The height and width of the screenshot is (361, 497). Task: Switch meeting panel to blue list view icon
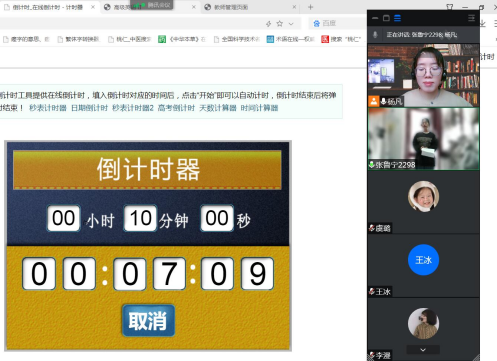coord(397,18)
